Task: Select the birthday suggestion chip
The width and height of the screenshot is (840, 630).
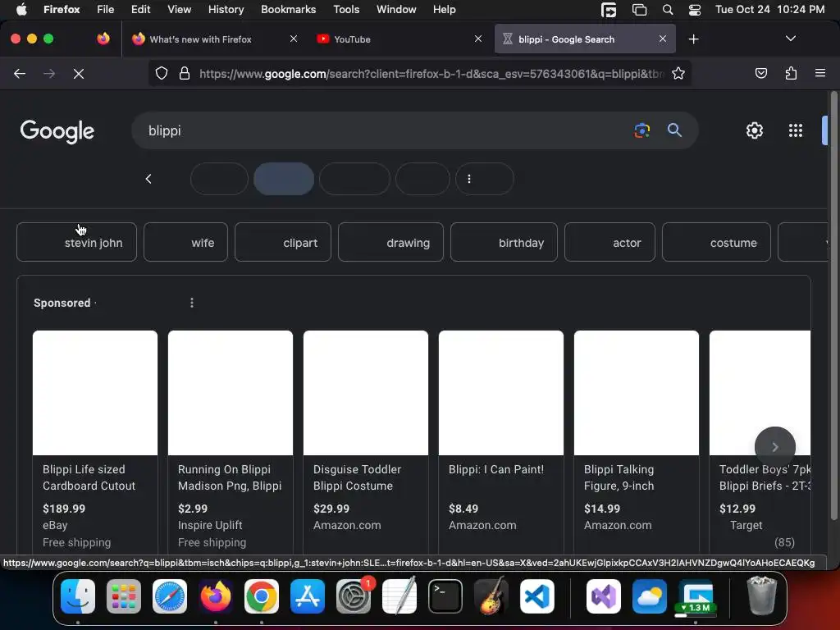Action: coord(504,242)
